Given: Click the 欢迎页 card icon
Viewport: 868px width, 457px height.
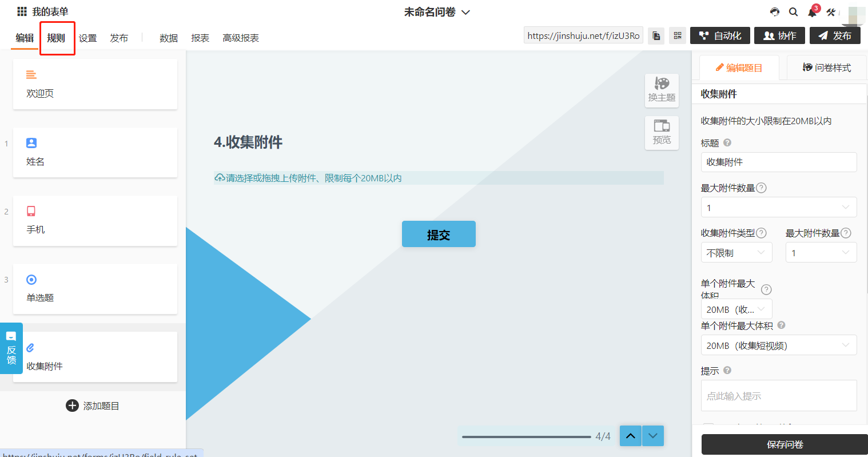Looking at the screenshot, I should [x=31, y=75].
